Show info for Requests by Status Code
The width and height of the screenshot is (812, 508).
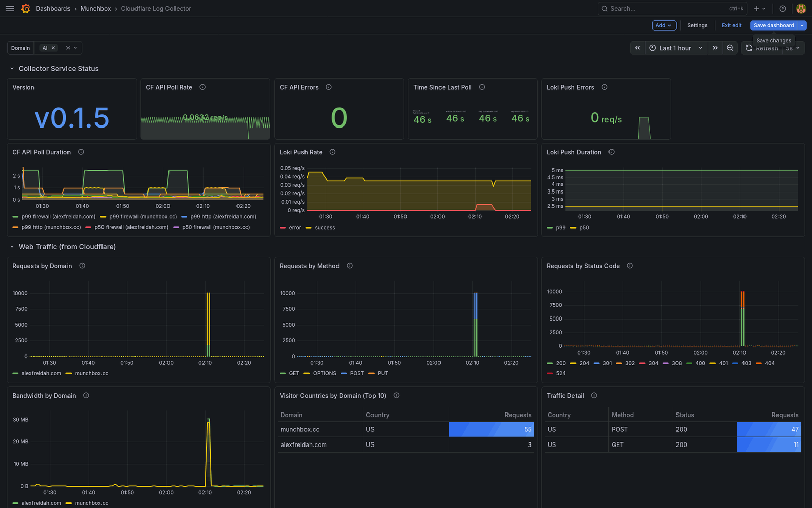coord(630,266)
